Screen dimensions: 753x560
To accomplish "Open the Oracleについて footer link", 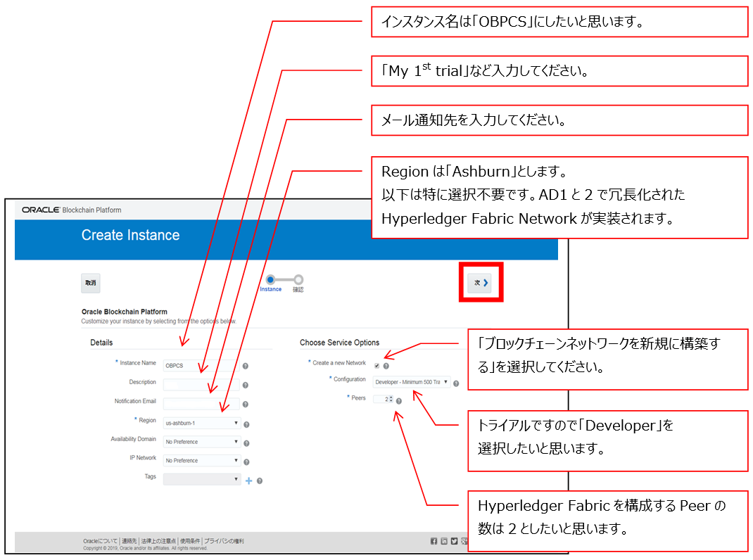I will click(x=100, y=541).
